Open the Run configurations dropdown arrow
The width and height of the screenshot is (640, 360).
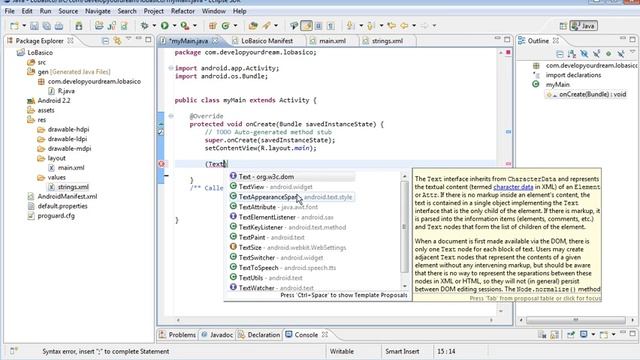click(x=174, y=26)
